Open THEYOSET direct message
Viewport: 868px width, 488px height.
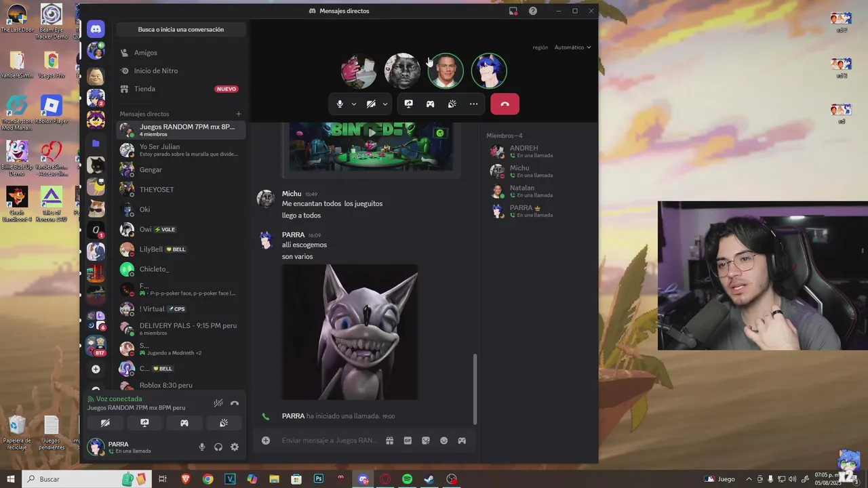[x=180, y=190]
